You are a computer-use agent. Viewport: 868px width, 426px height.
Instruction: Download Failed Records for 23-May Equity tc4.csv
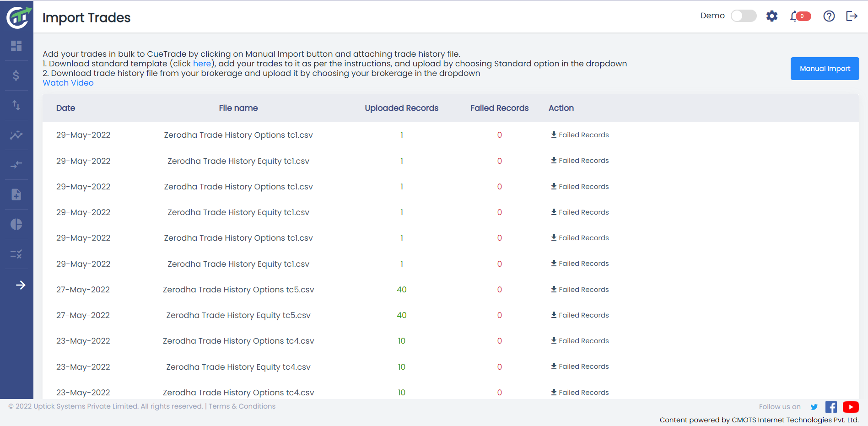pos(580,367)
